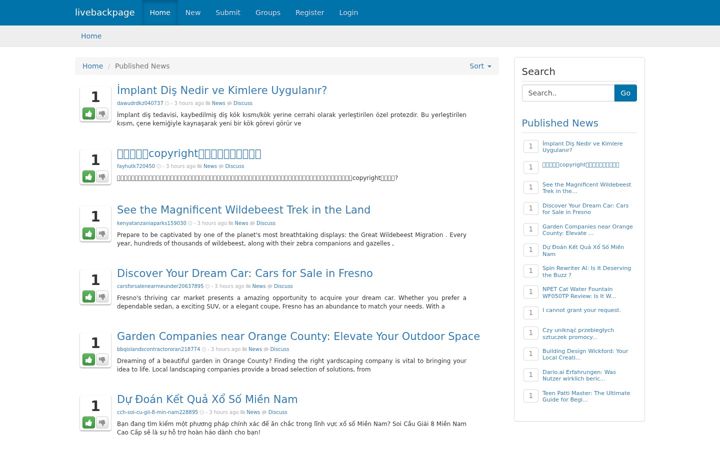Viewport: 720px width, 450px height.
Task: Open author profile kenyatanzaniaparks159030
Action: pos(151,223)
